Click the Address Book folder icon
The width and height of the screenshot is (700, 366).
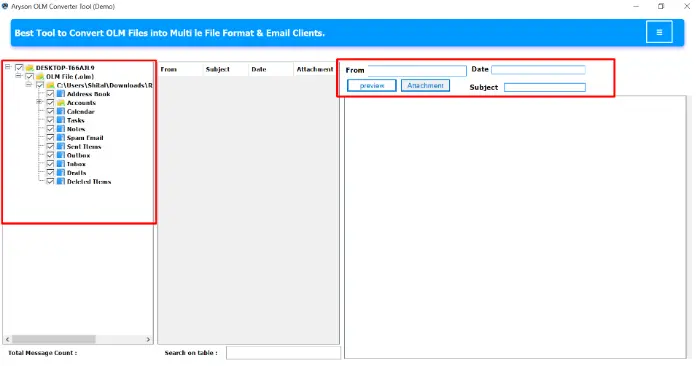pos(61,94)
